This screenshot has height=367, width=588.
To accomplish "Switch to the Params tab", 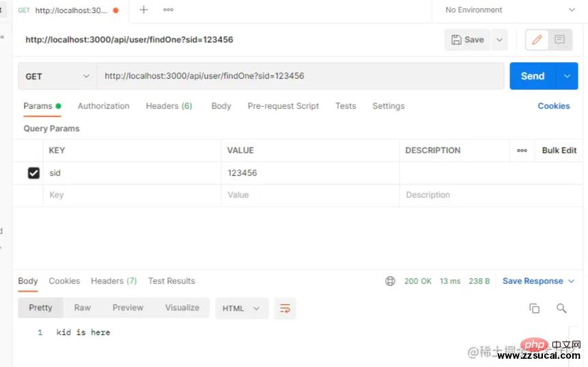I will [42, 106].
